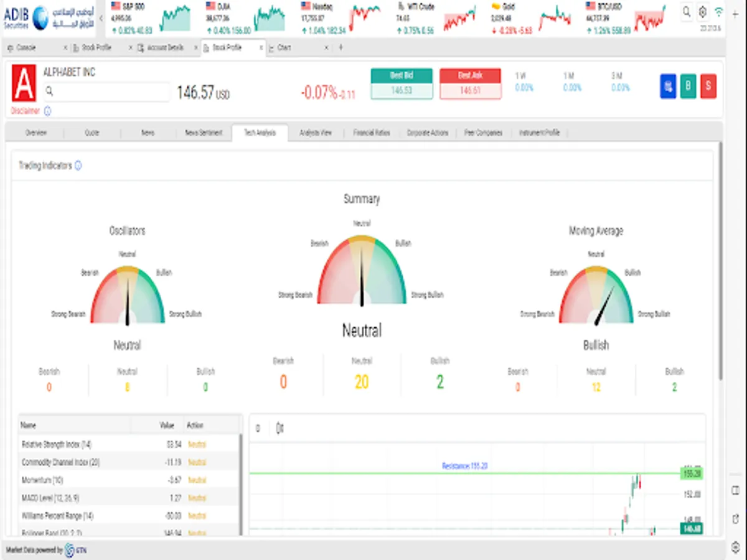Click the blue portfolio icon beside Buy button
Screen dimensions: 747x560
(x=668, y=86)
